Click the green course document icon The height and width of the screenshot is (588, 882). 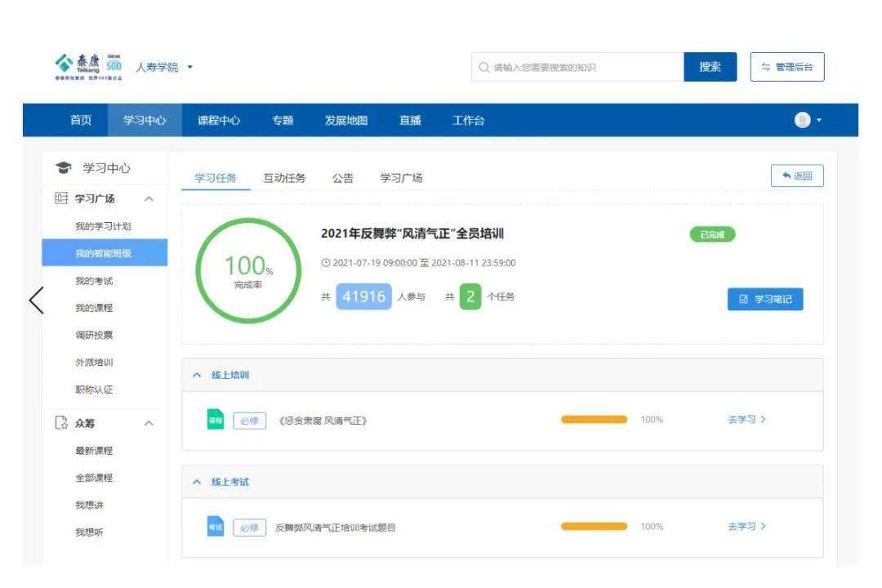click(x=215, y=420)
